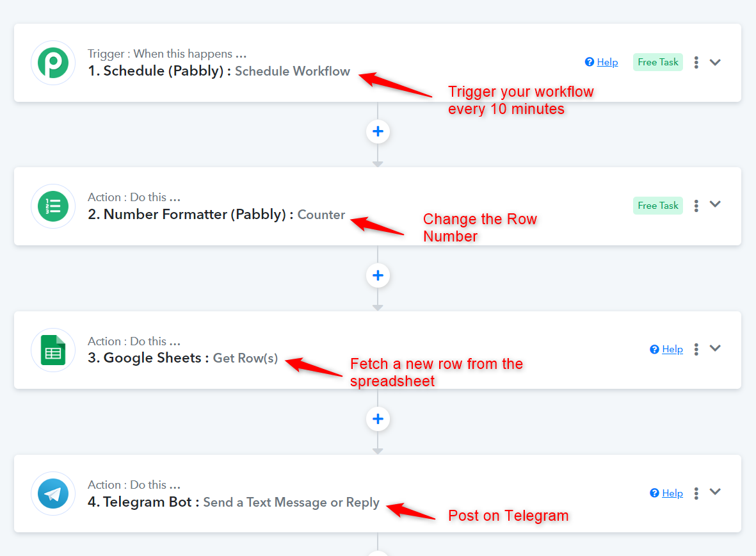Click the Telegram Bot app icon
756x556 pixels.
tap(53, 494)
